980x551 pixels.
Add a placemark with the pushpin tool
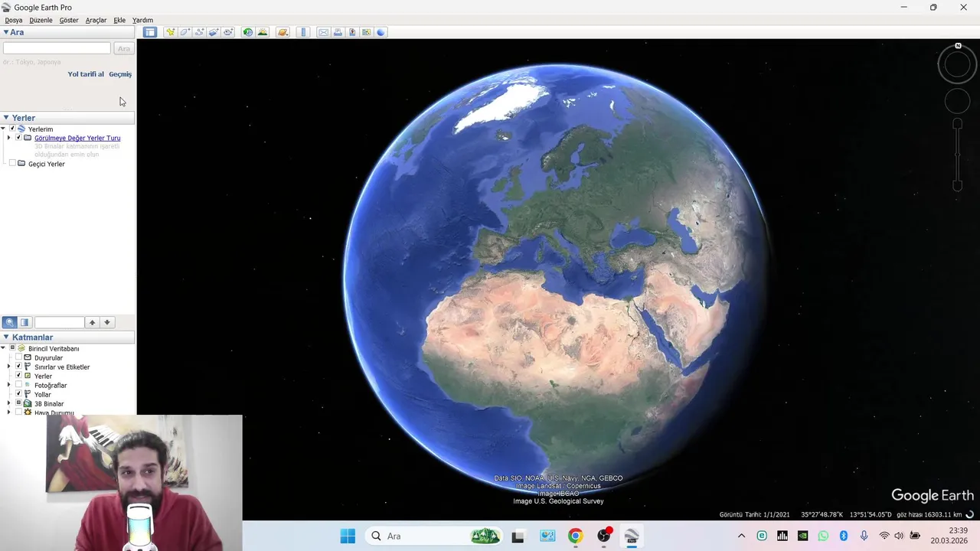[170, 32]
